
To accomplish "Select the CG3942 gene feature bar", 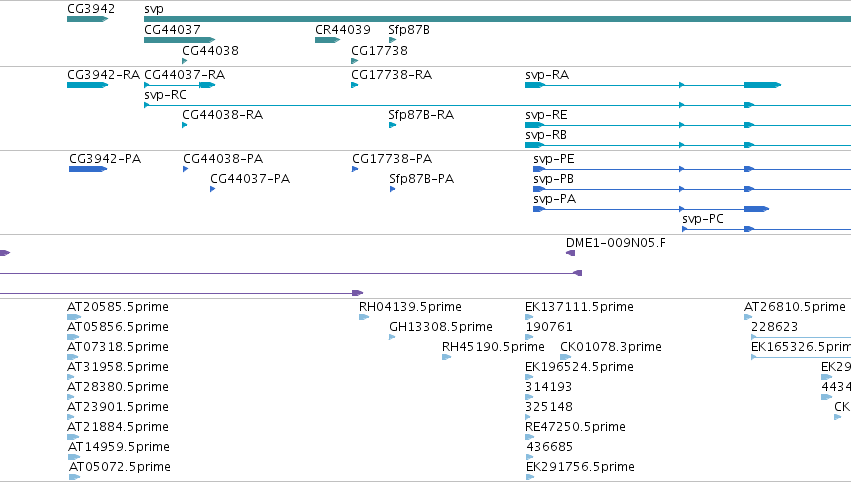I will point(87,19).
